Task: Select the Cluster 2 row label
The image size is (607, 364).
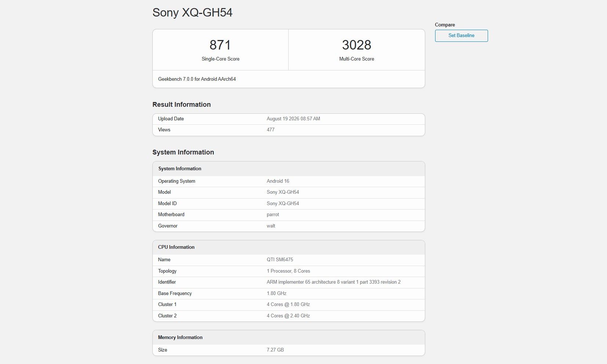Action: click(167, 316)
